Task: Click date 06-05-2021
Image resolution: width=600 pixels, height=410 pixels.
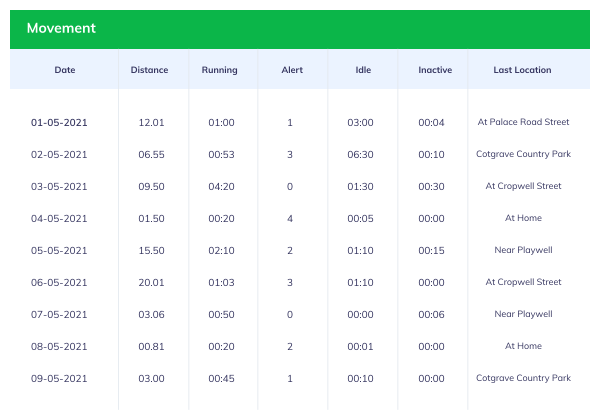Action: point(59,283)
